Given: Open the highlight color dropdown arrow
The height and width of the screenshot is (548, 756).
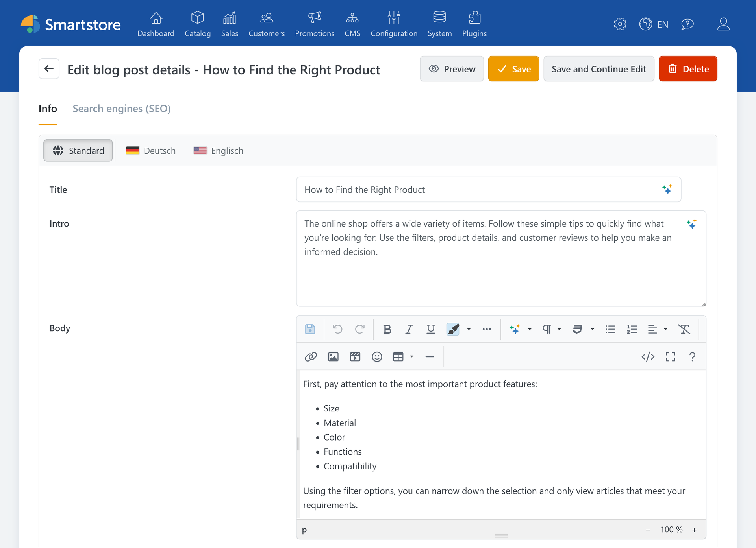Looking at the screenshot, I should click(x=469, y=329).
